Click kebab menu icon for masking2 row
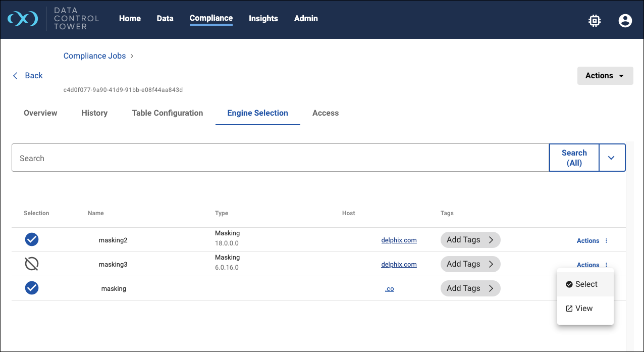Viewport: 644px width, 352px height. point(606,241)
